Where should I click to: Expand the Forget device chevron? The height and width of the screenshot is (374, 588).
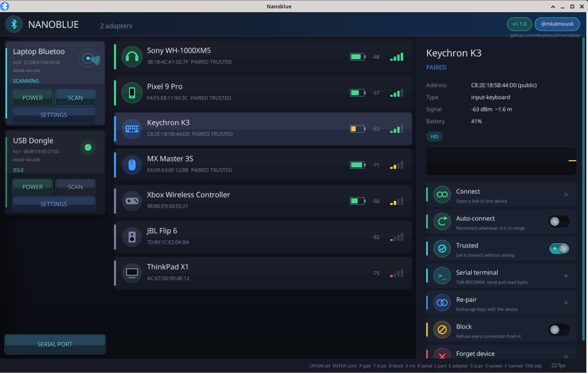pyautogui.click(x=566, y=356)
